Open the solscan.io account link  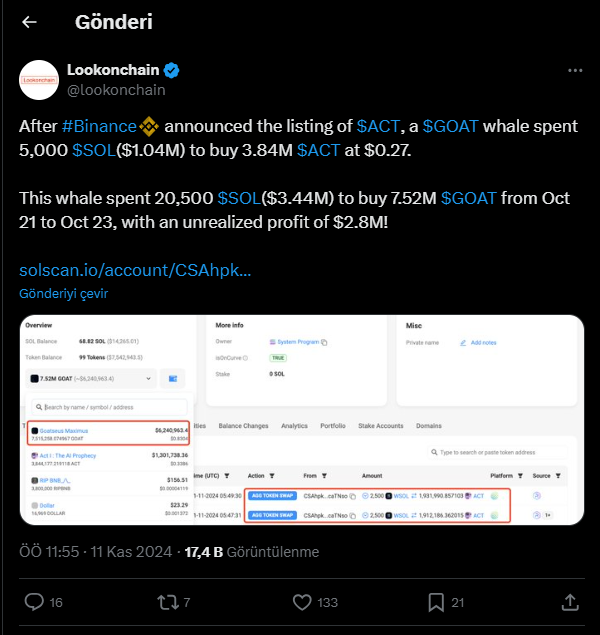(135, 270)
